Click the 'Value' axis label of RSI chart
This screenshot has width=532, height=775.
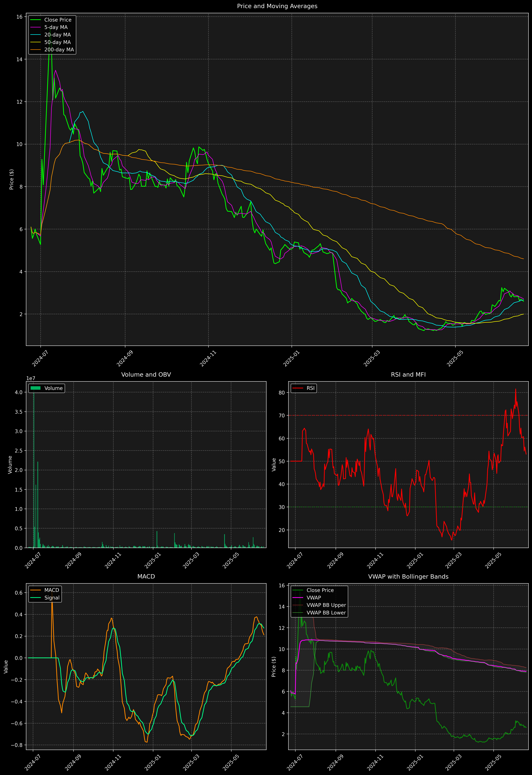(274, 464)
